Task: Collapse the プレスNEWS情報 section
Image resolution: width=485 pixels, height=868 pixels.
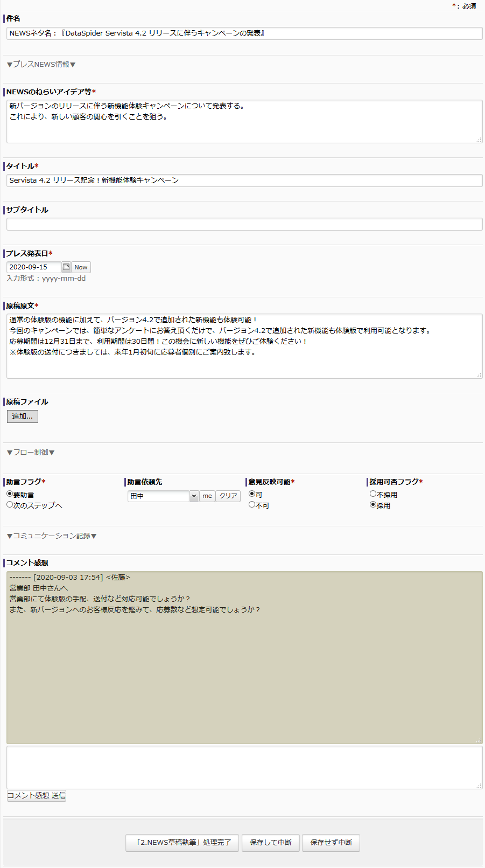Action: coord(41,65)
